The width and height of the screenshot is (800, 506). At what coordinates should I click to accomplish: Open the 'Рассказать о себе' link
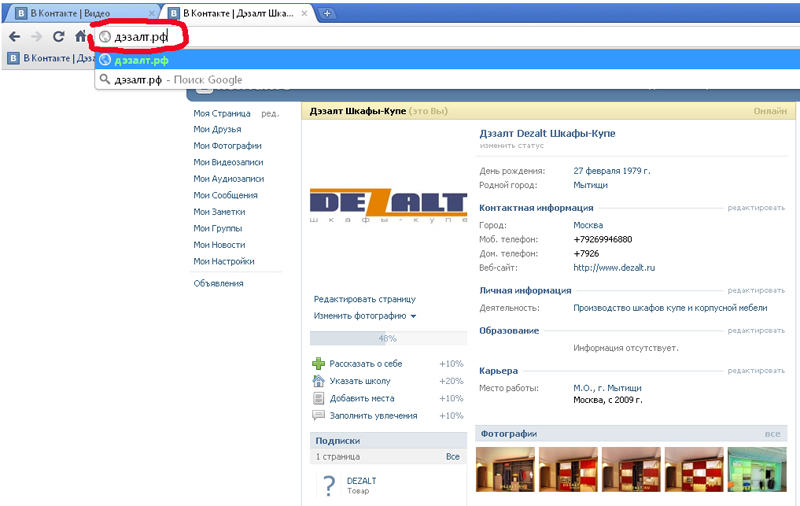[x=366, y=364]
